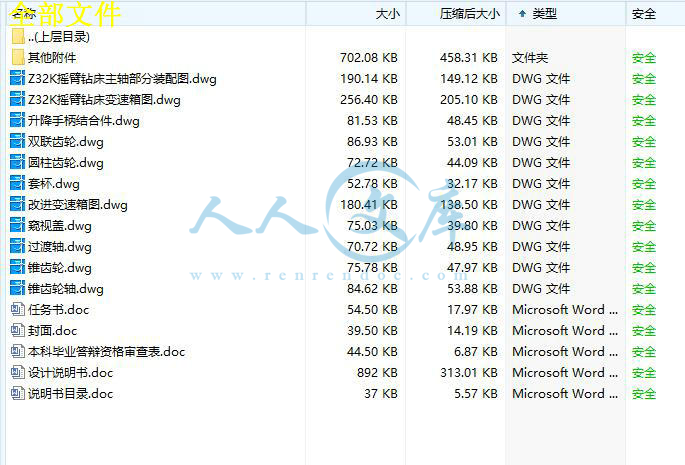Select file name 说明书目录.doc
This screenshot has width=685, height=465.
pos(70,393)
